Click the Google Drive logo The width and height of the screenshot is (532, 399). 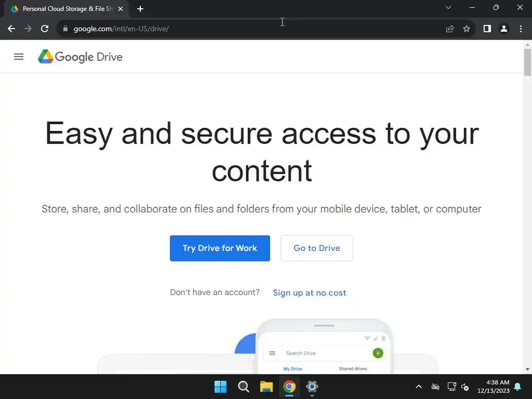(80, 57)
